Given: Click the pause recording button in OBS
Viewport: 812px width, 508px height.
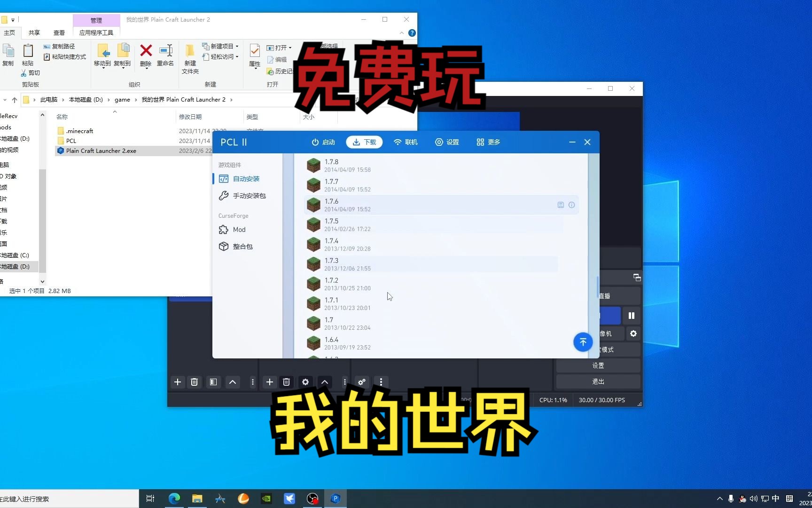Looking at the screenshot, I should (632, 316).
